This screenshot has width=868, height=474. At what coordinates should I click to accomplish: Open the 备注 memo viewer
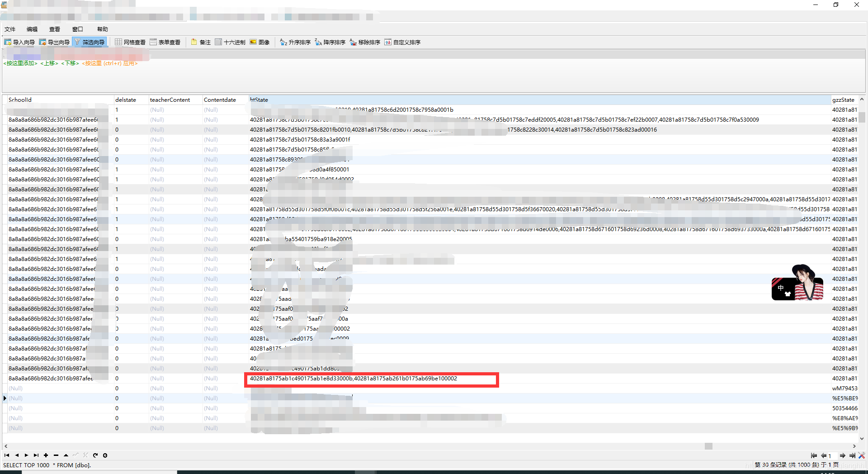click(x=201, y=42)
